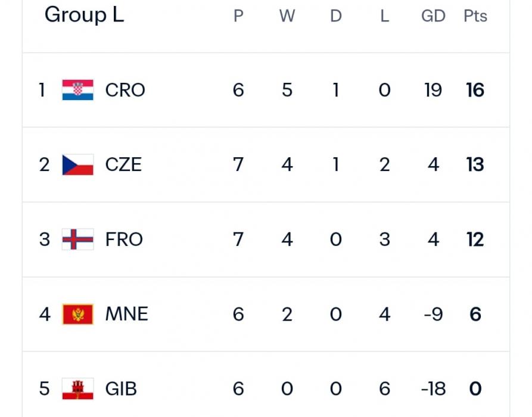532x417 pixels.
Task: Click the Faroe Islands flag icon
Action: pos(77,239)
